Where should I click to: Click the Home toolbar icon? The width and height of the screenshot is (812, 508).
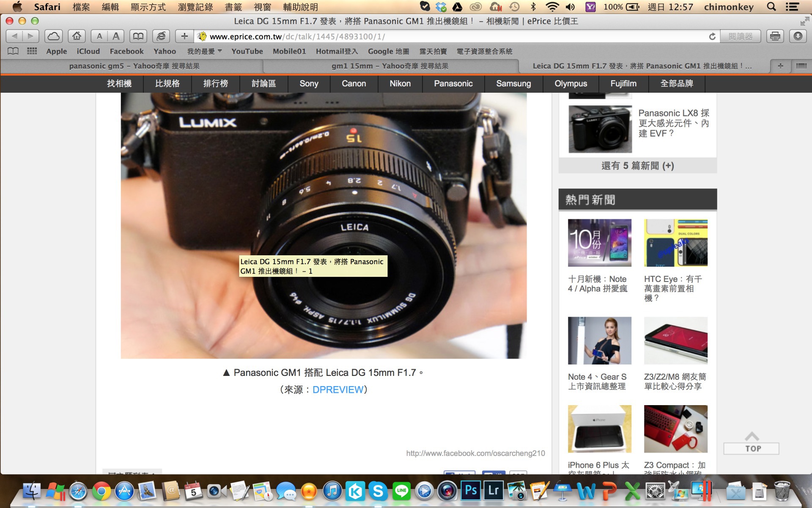click(x=77, y=36)
